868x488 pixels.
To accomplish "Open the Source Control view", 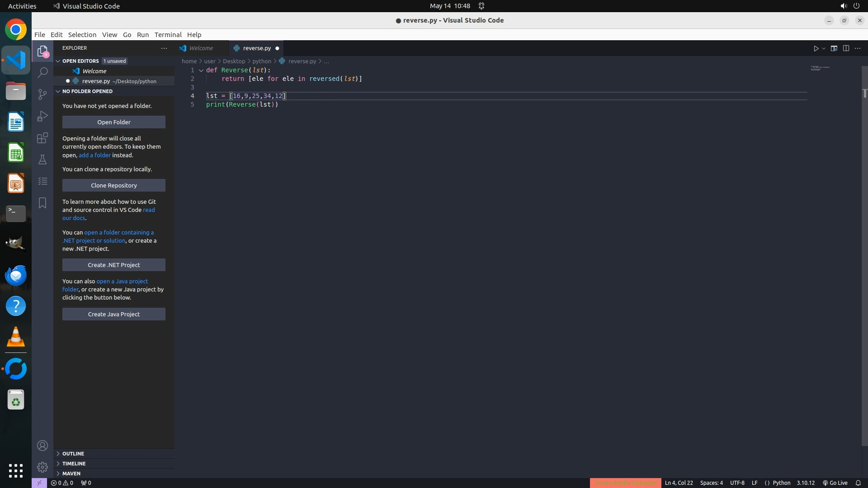I will 42,94.
